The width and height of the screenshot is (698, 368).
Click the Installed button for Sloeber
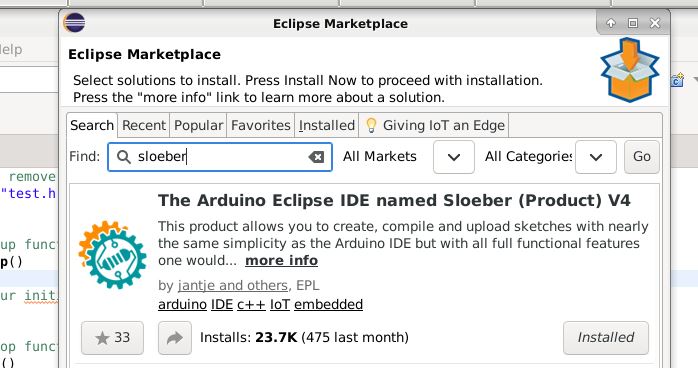tap(606, 338)
